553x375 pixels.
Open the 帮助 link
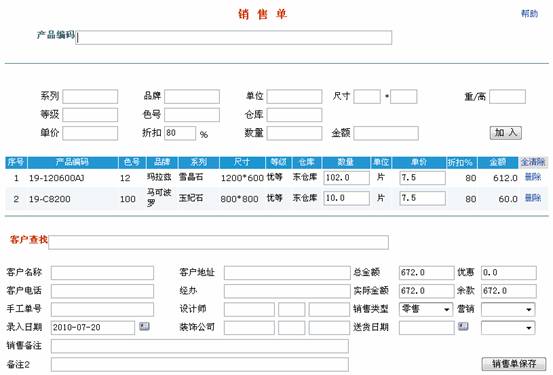[x=529, y=14]
